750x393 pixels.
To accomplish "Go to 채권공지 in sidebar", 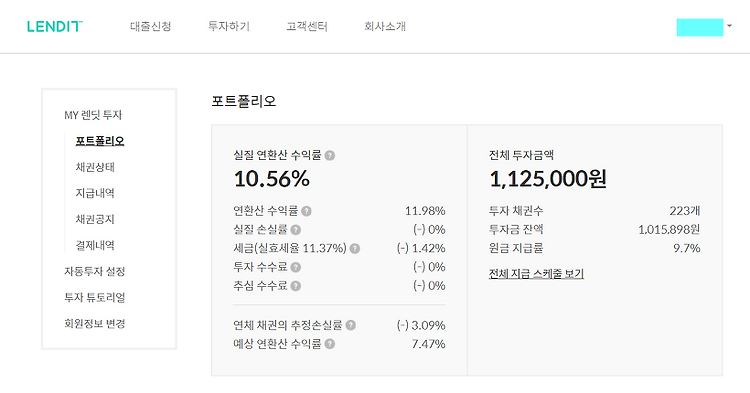I will 95,219.
